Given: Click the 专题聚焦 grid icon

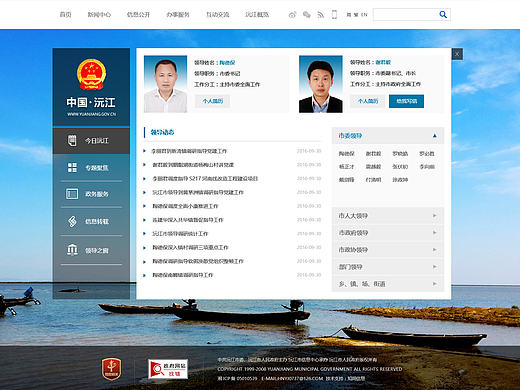Looking at the screenshot, I should click(x=72, y=167).
